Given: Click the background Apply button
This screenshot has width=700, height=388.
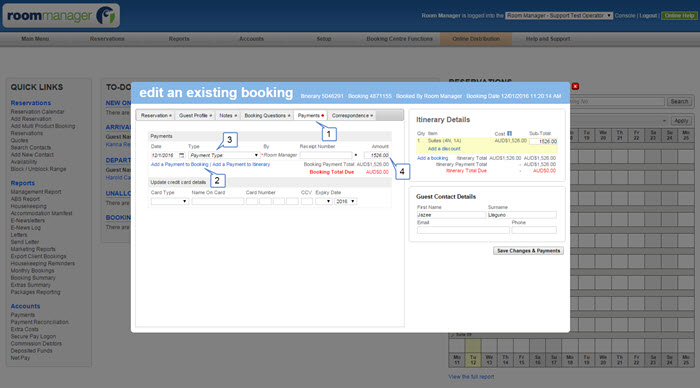Looking at the screenshot, I should (681, 121).
